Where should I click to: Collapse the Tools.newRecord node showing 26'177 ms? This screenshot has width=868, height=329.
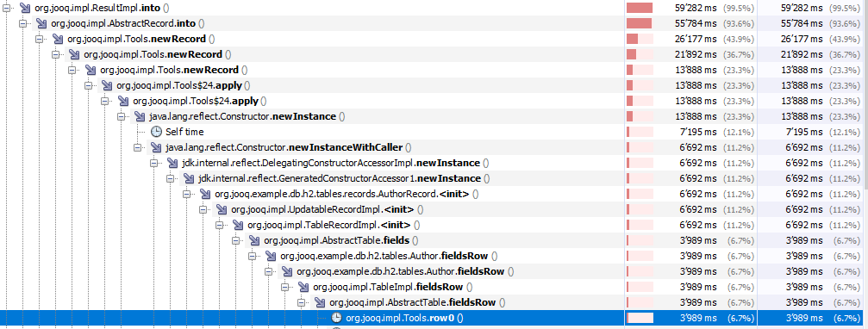click(39, 39)
